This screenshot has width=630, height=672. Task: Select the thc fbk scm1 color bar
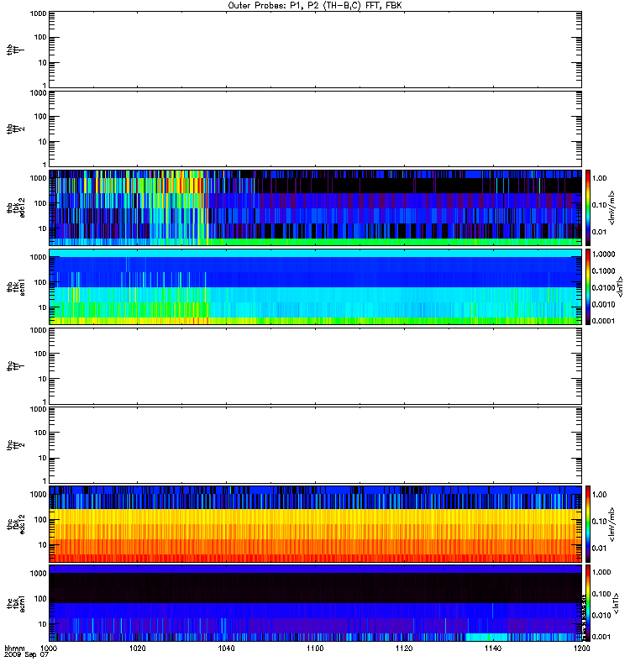[588, 603]
